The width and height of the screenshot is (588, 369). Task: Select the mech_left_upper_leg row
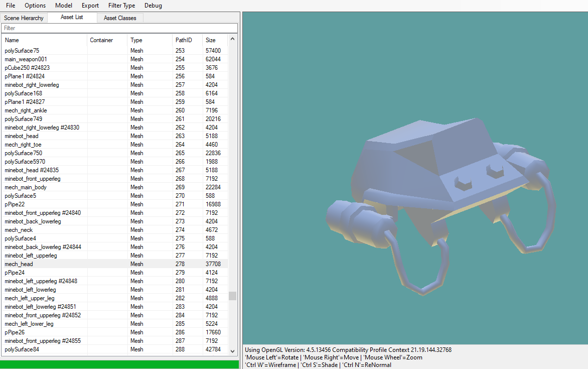point(115,298)
